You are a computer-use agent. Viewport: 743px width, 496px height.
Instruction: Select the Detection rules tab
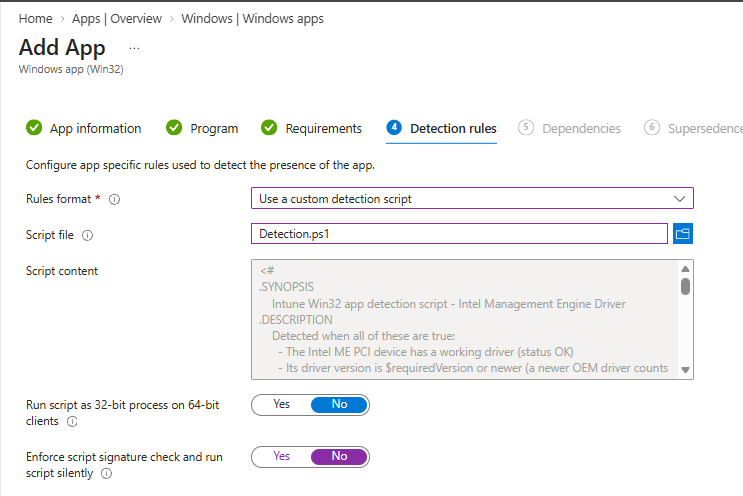442,128
